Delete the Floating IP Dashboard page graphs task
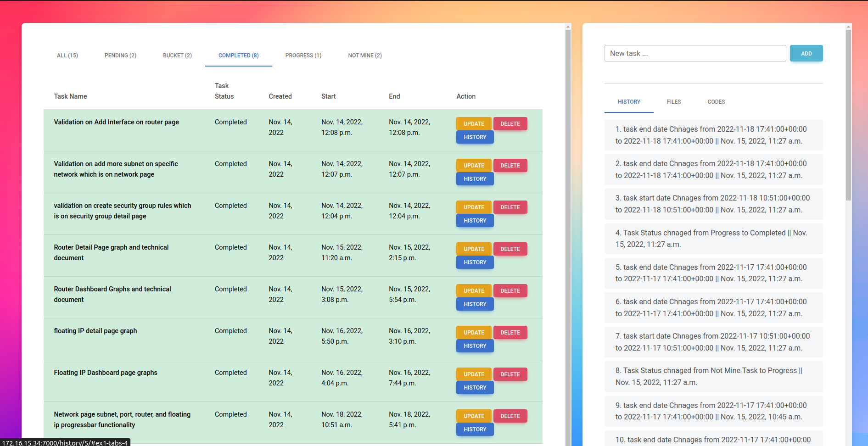Image resolution: width=868 pixels, height=446 pixels. [x=510, y=374]
